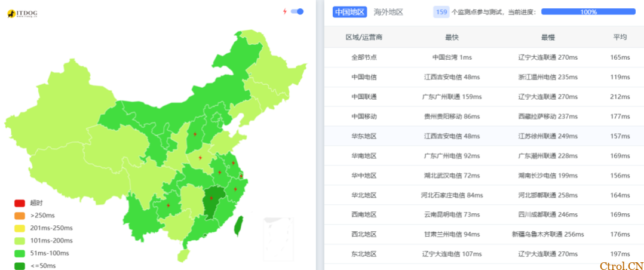Select the 中国移动 row label
The height and width of the screenshot is (270, 644).
(x=364, y=116)
